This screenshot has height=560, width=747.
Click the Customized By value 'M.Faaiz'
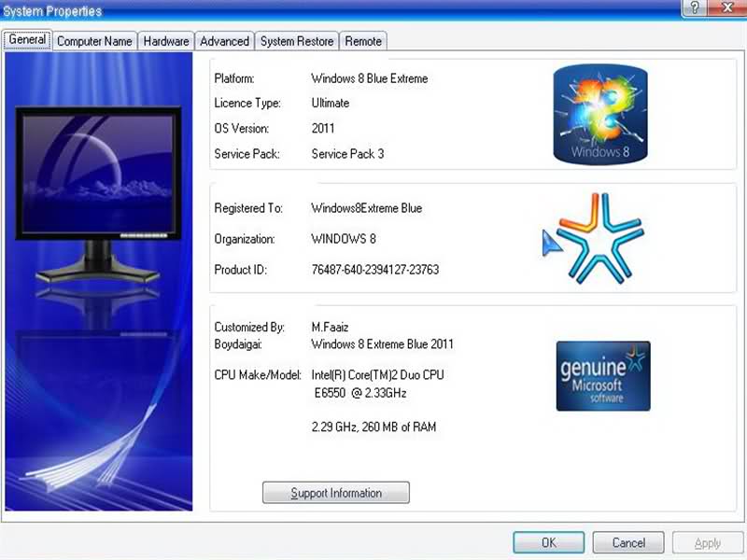pos(330,328)
